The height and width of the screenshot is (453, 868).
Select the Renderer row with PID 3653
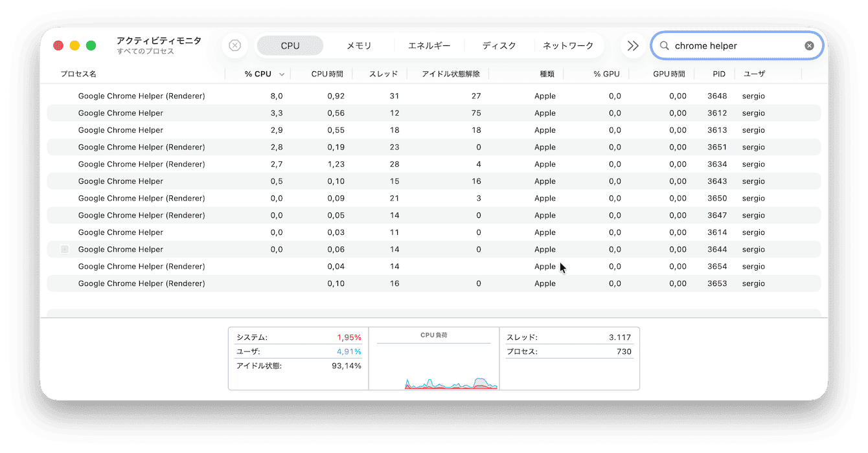coord(434,283)
